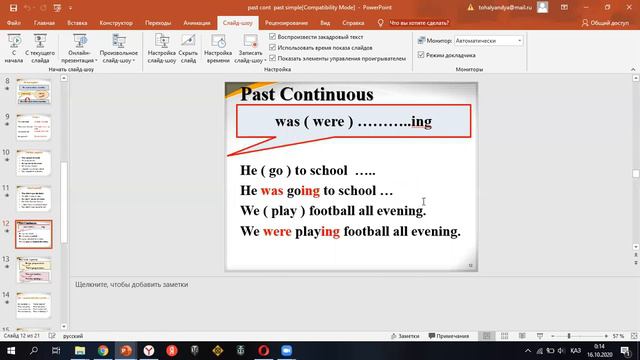
Task: Switch to Вставка tab
Action: (x=77, y=23)
